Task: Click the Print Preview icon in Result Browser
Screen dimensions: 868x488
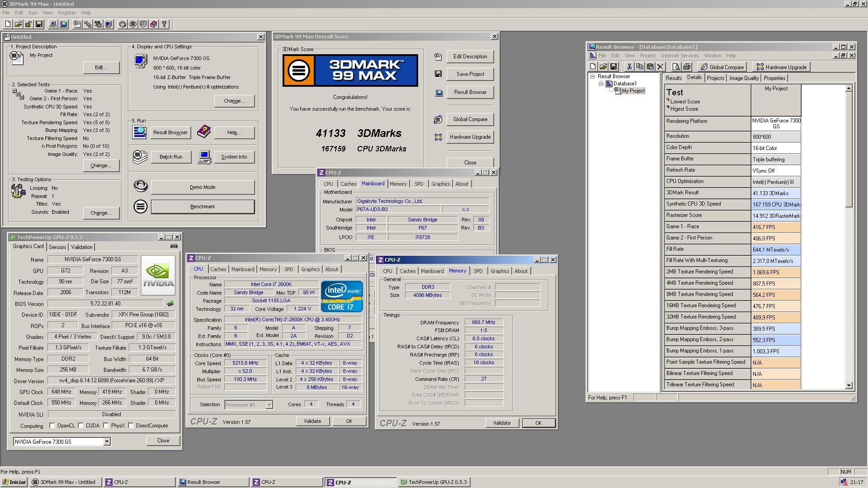Action: coord(676,67)
